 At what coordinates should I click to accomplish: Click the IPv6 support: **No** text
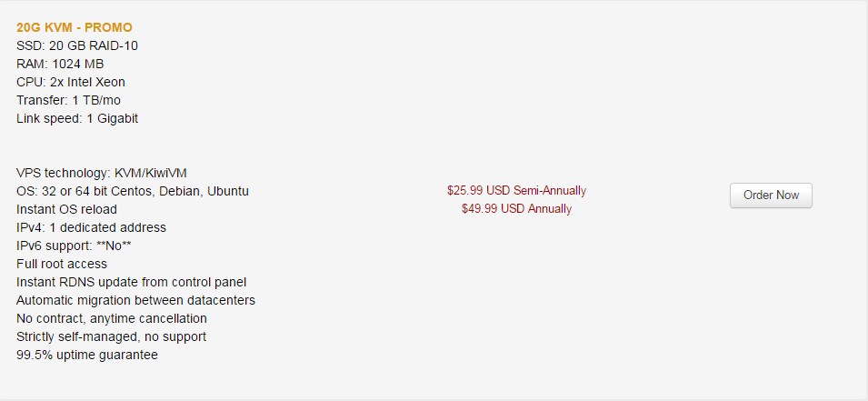(74, 246)
